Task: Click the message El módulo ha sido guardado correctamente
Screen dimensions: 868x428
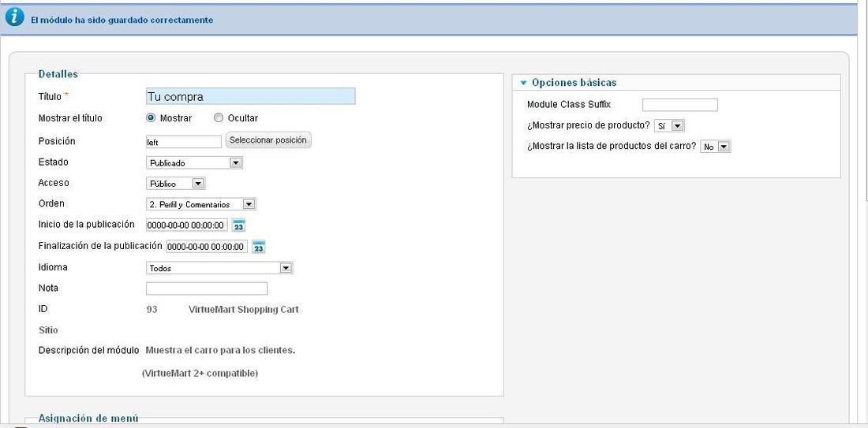Action: (x=122, y=20)
